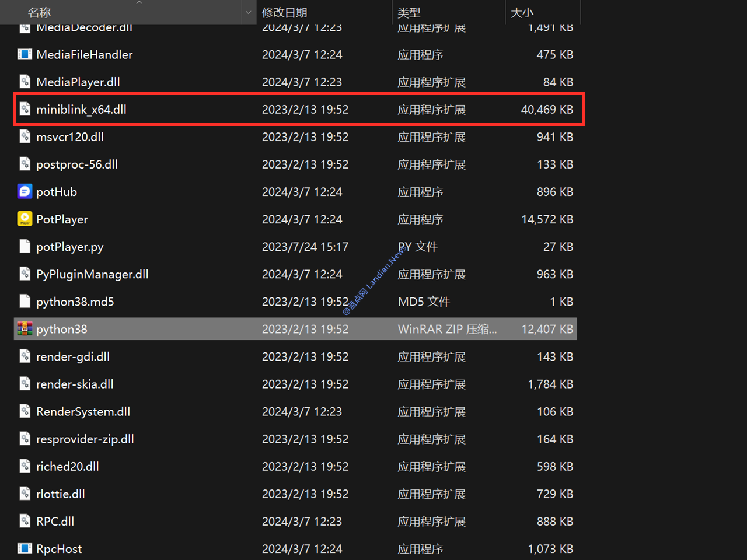
Task: Select the postproc-56.dll file name
Action: [x=77, y=164]
